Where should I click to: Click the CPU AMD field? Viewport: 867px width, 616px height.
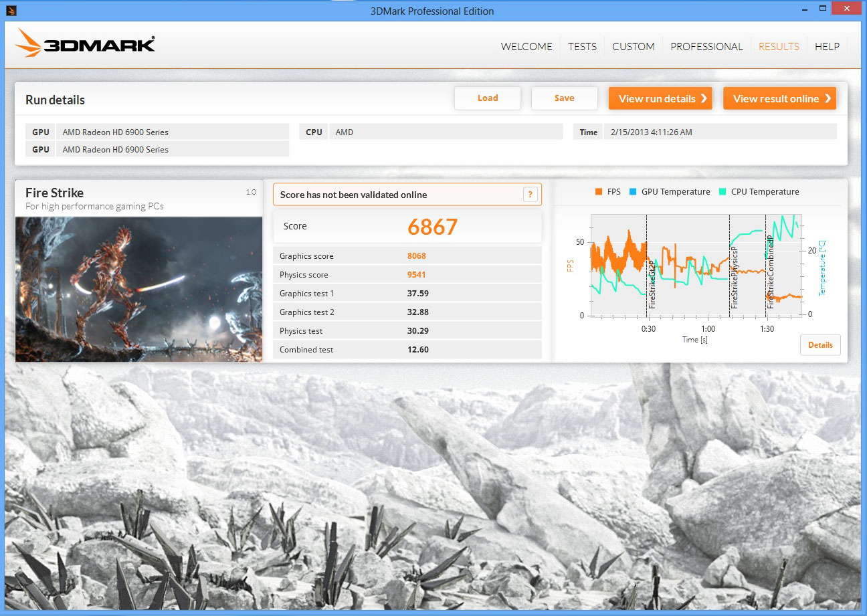point(446,132)
